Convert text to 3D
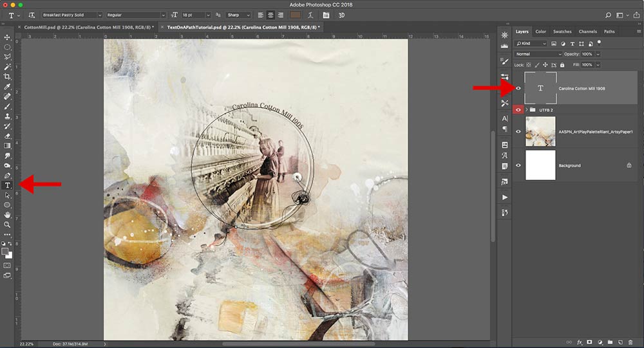This screenshot has width=644, height=348. click(x=341, y=15)
